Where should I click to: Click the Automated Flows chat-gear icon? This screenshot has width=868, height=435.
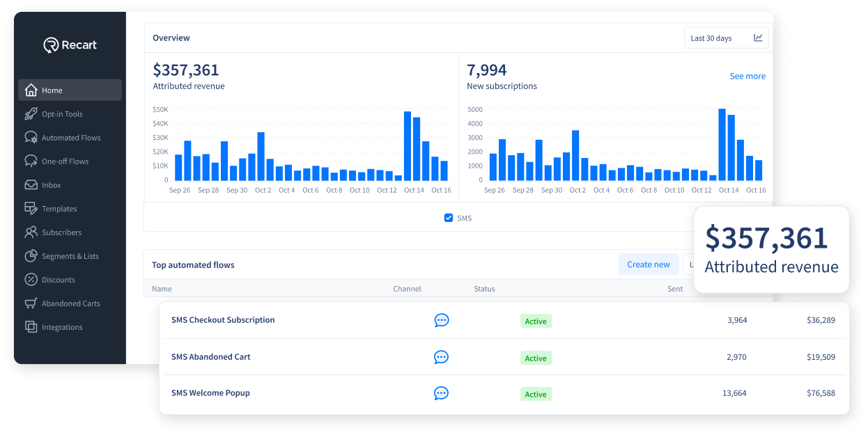click(31, 137)
